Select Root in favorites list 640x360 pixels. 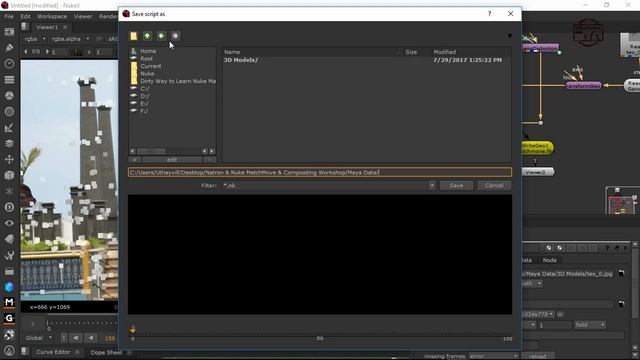147,59
